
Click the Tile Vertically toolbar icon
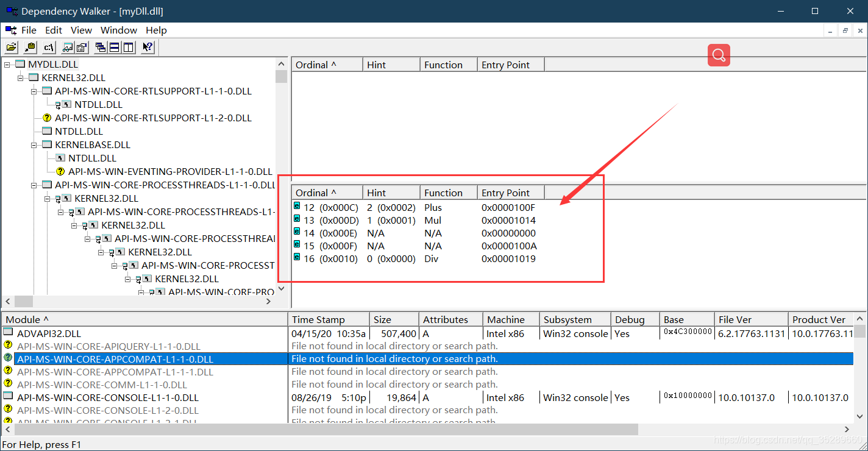128,47
